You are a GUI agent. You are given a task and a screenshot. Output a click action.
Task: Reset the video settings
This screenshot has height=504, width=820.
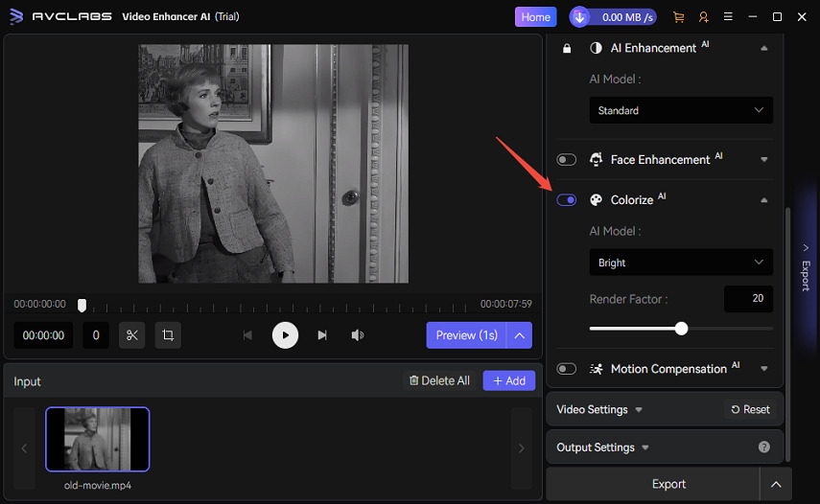pos(750,409)
